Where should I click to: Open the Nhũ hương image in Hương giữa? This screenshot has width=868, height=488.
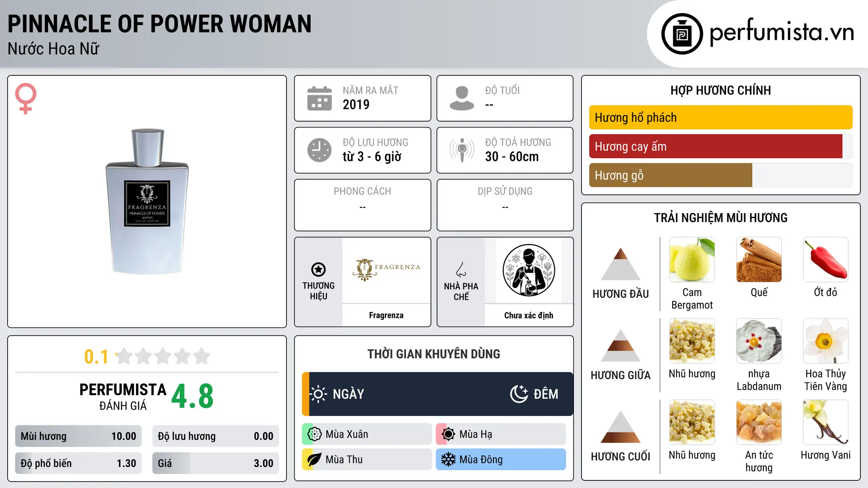click(692, 341)
